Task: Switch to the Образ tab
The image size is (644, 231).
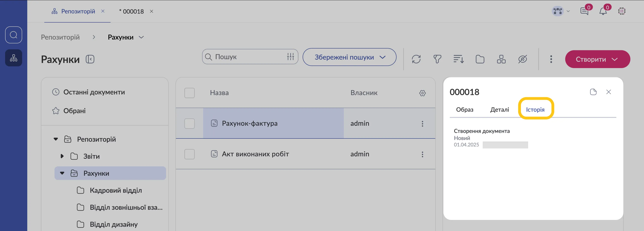Action: pos(464,110)
